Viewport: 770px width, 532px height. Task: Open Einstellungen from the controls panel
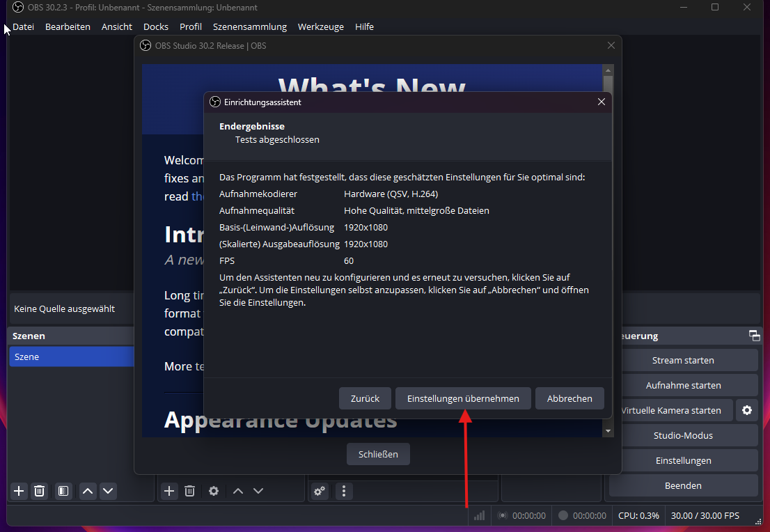coord(683,460)
